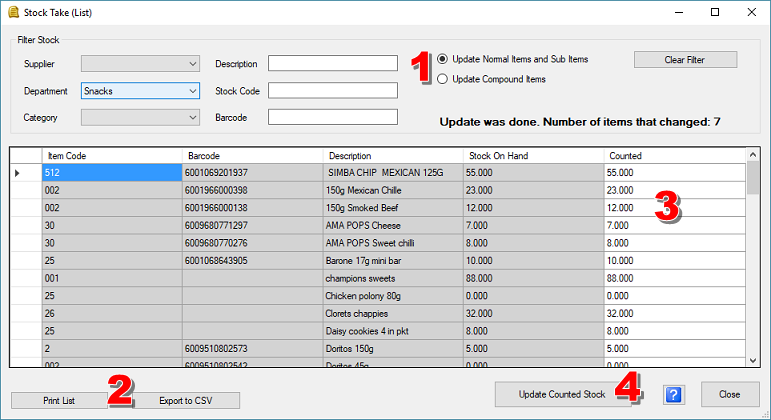Click scroll down arrow of the grid
The width and height of the screenshot is (771, 420).
[x=753, y=360]
